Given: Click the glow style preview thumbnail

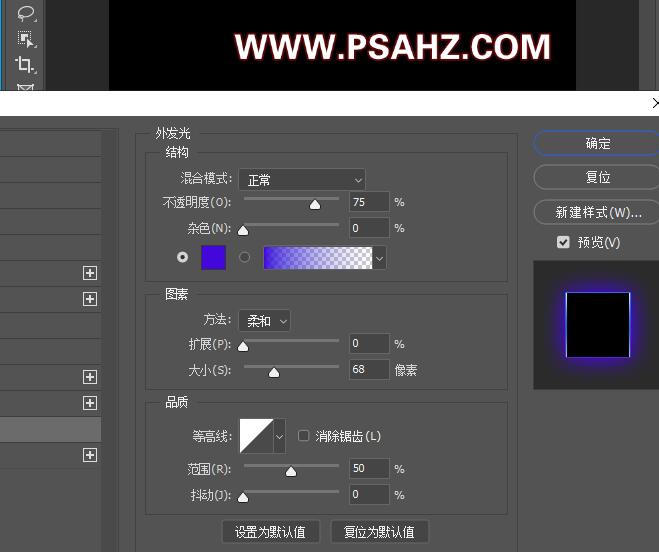Looking at the screenshot, I should click(x=597, y=325).
